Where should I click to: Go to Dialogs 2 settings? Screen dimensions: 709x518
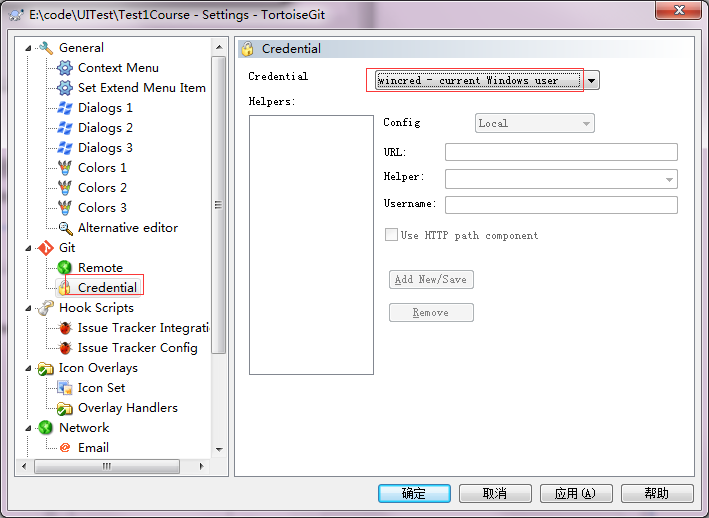(105, 128)
